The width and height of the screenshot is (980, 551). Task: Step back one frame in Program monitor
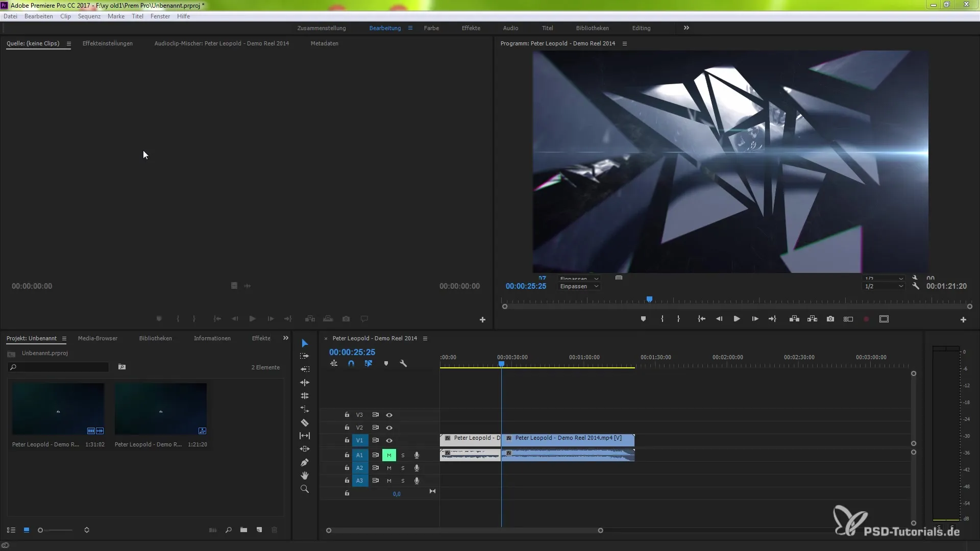click(x=719, y=319)
